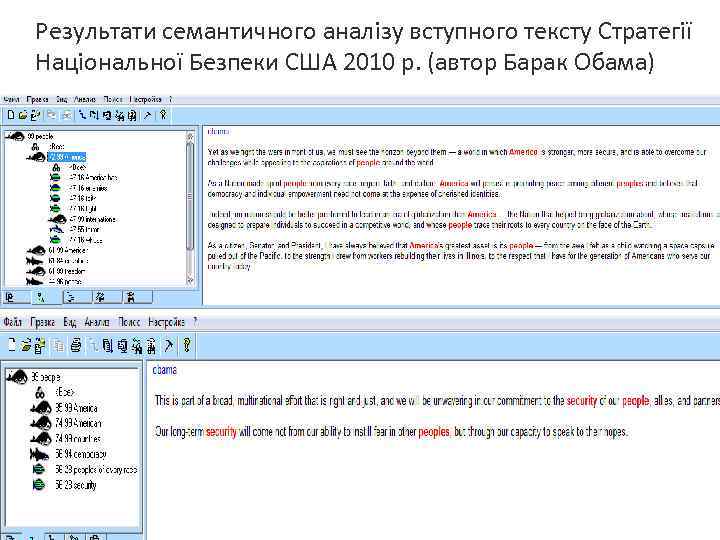Click the yellow question mark help icon in lower toolbar

[x=186, y=345]
